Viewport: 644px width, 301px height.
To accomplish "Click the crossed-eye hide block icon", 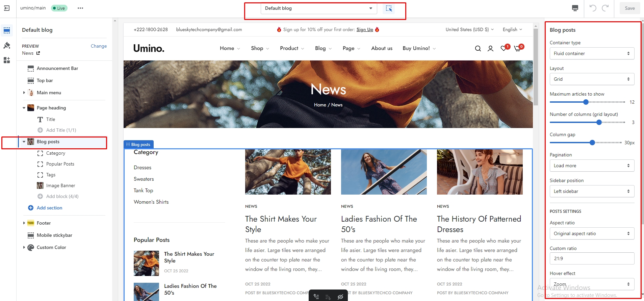I will (x=340, y=297).
